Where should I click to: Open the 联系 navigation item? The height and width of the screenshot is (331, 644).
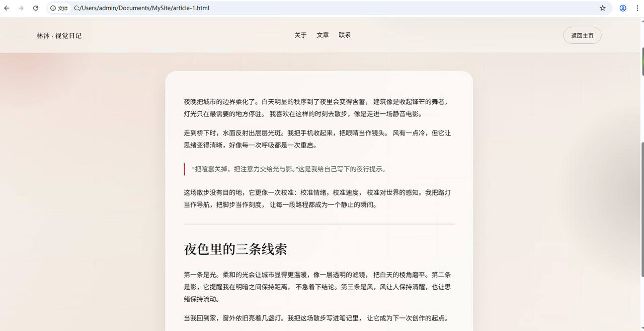click(345, 35)
